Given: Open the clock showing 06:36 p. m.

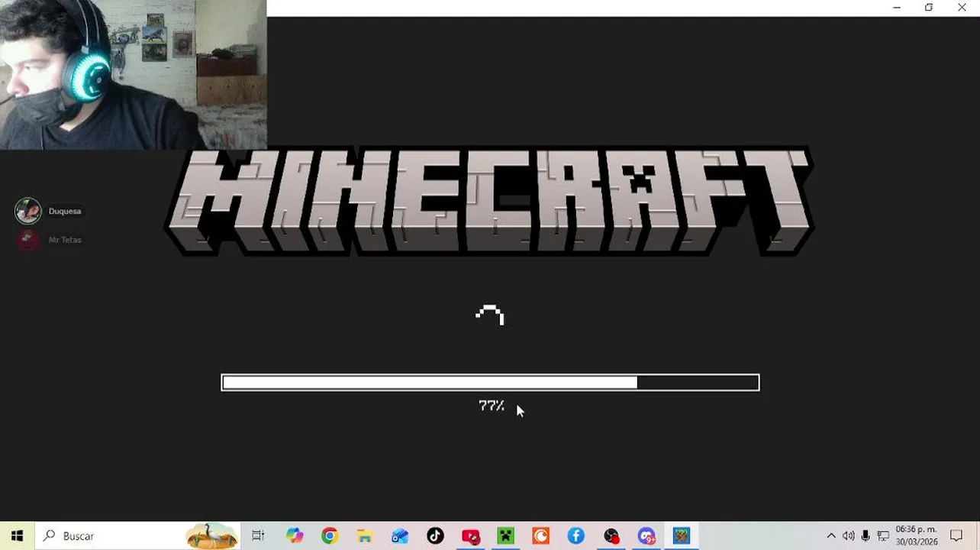Looking at the screenshot, I should [917, 535].
